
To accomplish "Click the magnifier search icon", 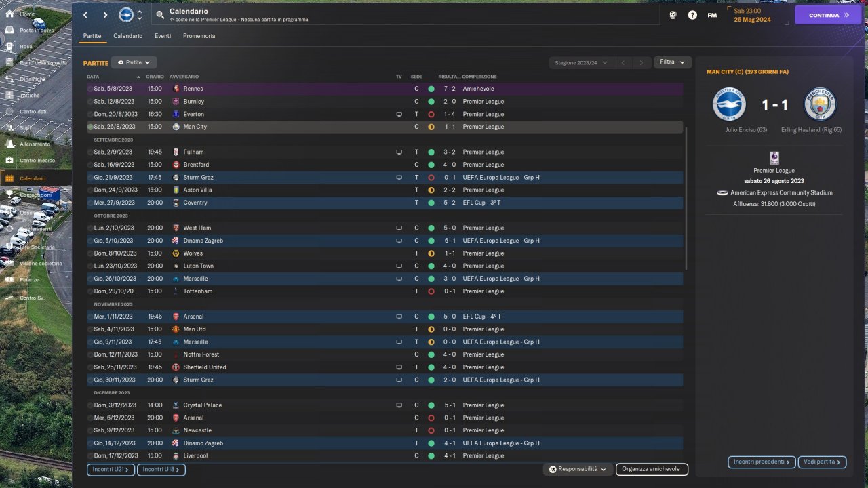I will 159,15.
